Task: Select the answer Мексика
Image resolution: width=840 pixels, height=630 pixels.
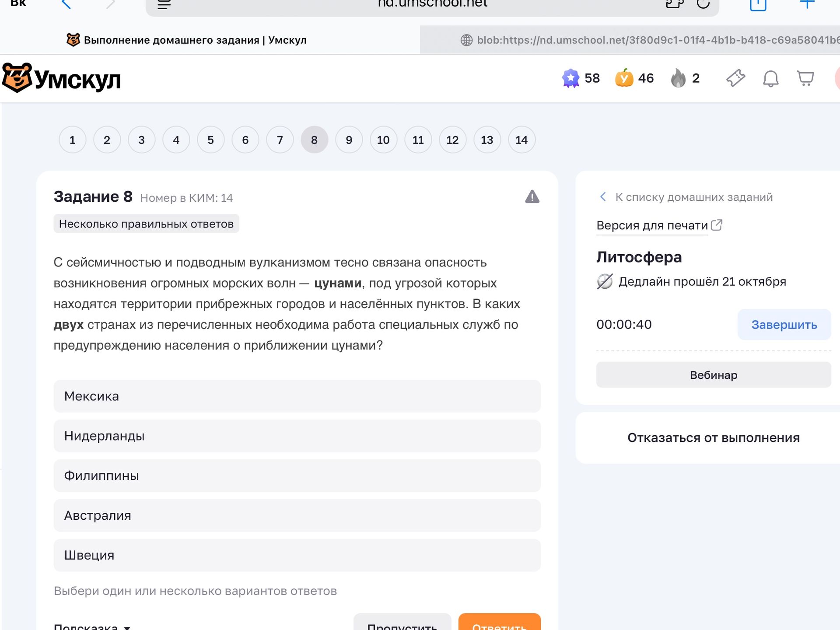Action: pyautogui.click(x=297, y=396)
